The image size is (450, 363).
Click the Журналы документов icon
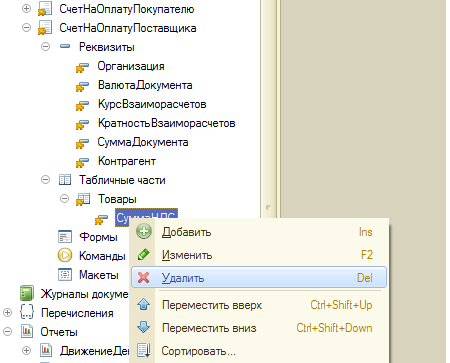(x=27, y=293)
